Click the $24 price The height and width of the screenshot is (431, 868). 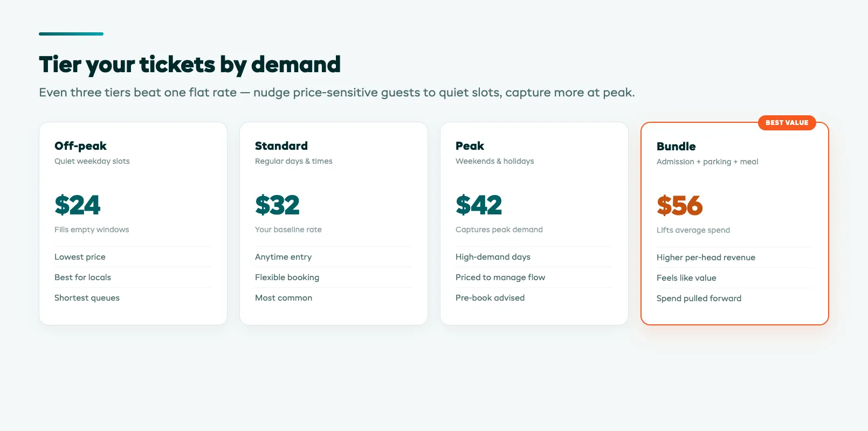tap(78, 205)
